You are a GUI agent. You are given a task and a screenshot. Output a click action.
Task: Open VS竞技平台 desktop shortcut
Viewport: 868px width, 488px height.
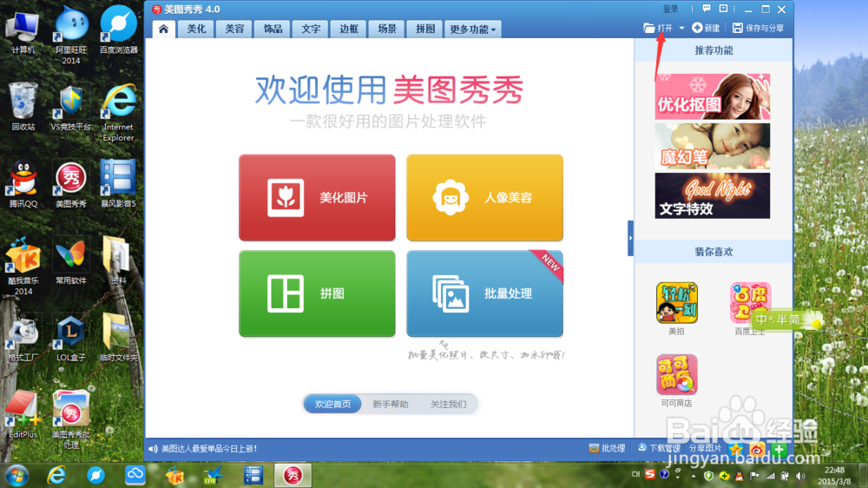pos(71,109)
